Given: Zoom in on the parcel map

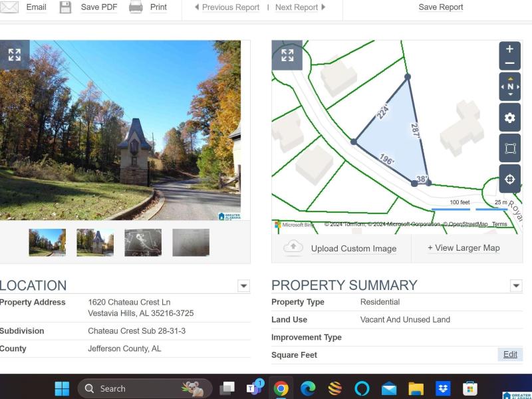Looking at the screenshot, I should [x=509, y=49].
